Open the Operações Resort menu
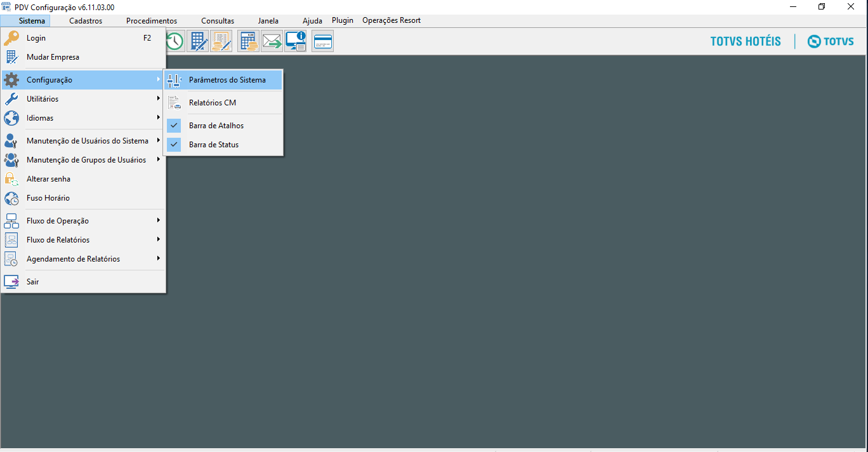Image resolution: width=868 pixels, height=452 pixels. (x=391, y=20)
